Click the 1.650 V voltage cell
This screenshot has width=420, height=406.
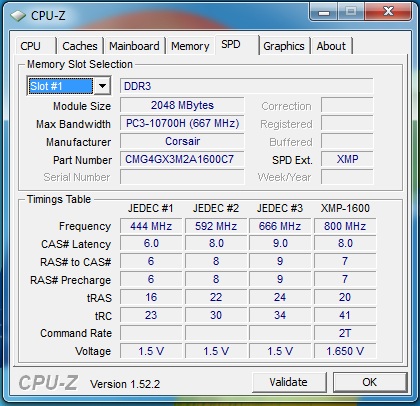345,351
